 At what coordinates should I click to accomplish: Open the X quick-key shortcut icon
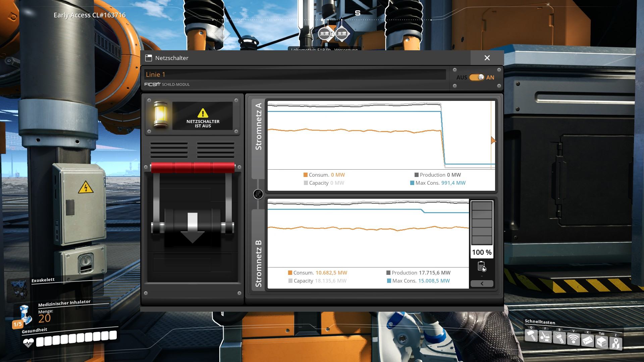click(588, 341)
